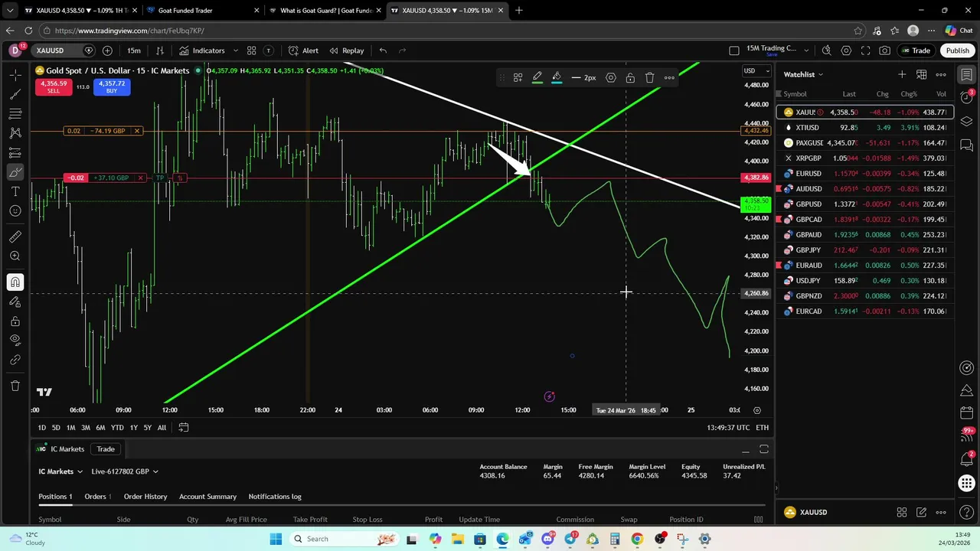Toggle stay in drawing mode

pyautogui.click(x=15, y=302)
